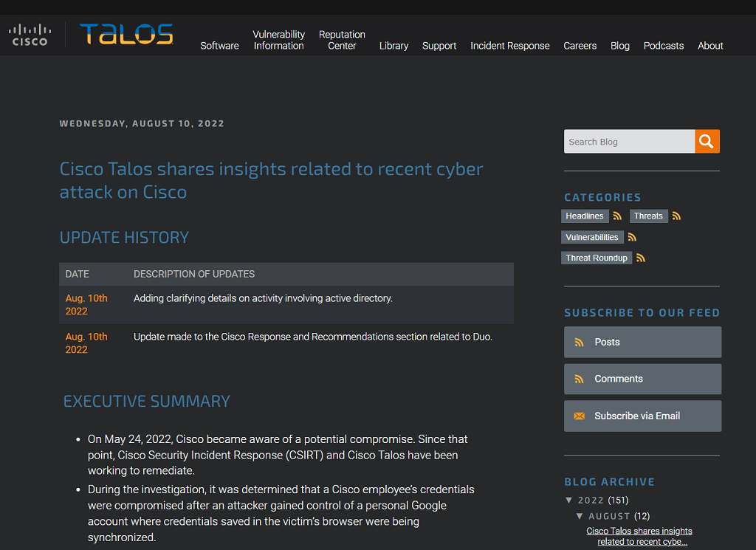Screen dimensions: 756x550
Task: Open the Cisco Talos shares insights archive link
Action: pyautogui.click(x=639, y=531)
